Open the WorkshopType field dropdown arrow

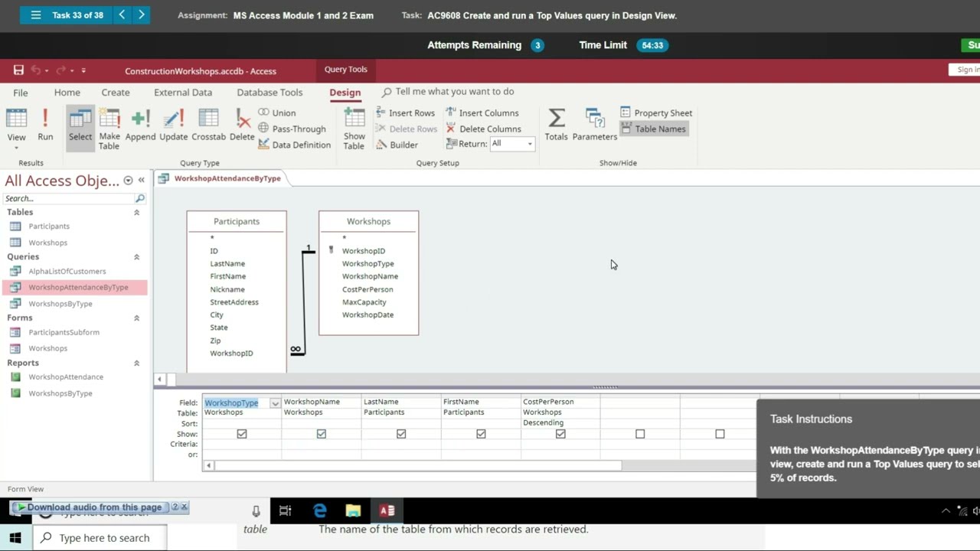pos(275,403)
